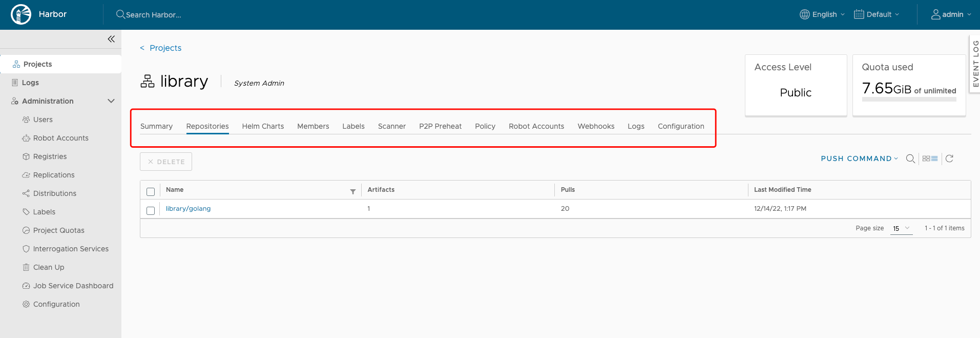Sort by Last Modified Time header
The height and width of the screenshot is (338, 980).
(782, 190)
